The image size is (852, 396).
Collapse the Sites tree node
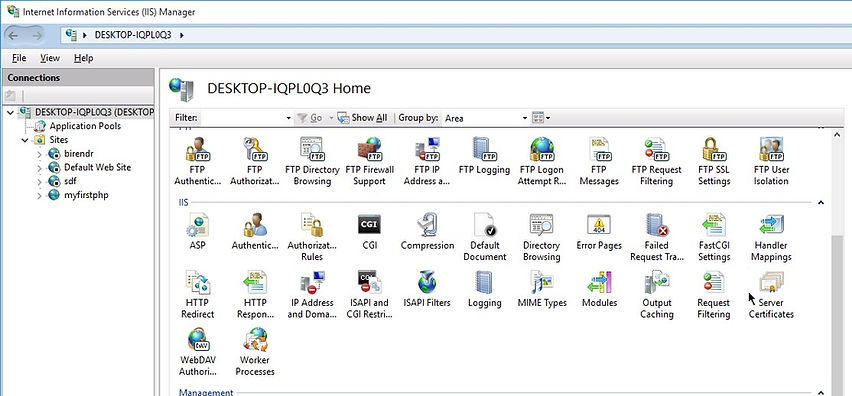coord(25,140)
